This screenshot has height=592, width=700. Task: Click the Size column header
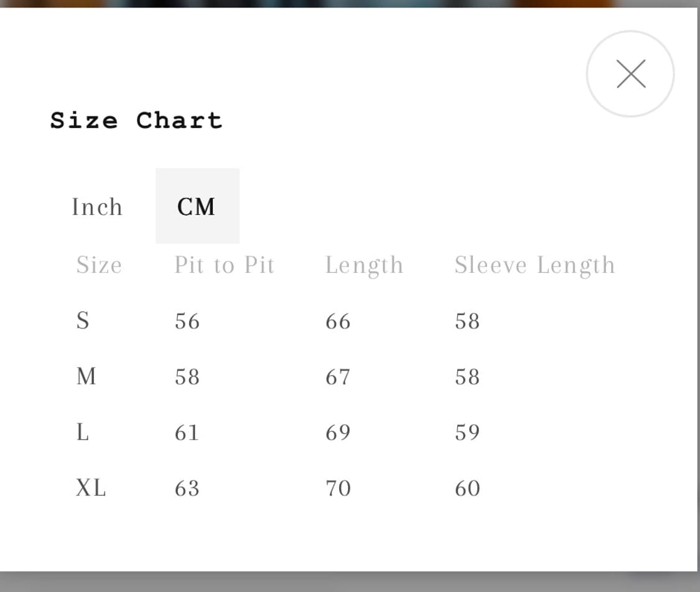point(99,265)
